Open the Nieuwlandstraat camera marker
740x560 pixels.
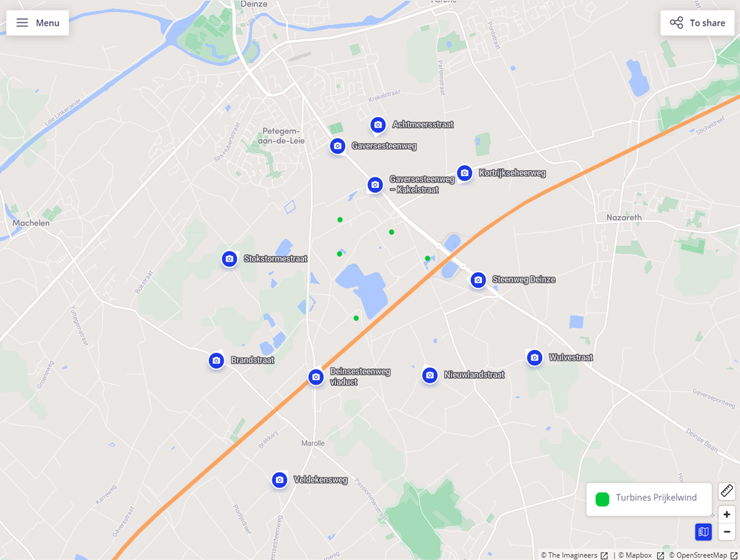430,375
